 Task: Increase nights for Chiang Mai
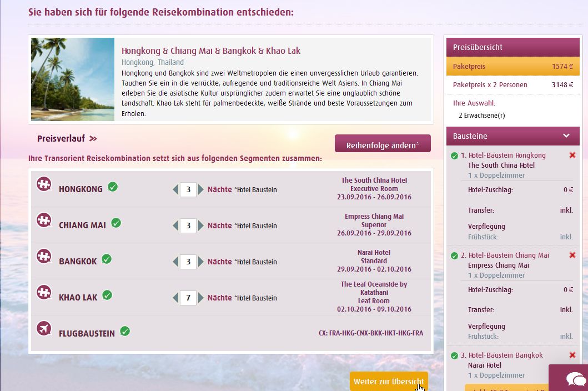(x=201, y=226)
